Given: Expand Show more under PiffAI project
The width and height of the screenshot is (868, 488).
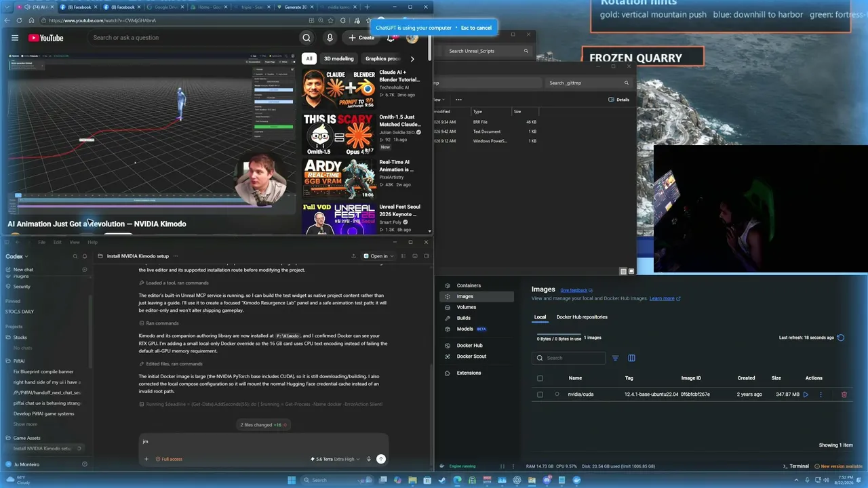Looking at the screenshot, I should click(x=25, y=424).
